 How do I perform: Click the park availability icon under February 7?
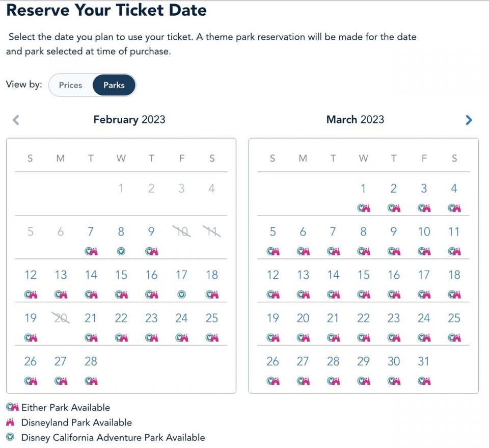click(91, 251)
